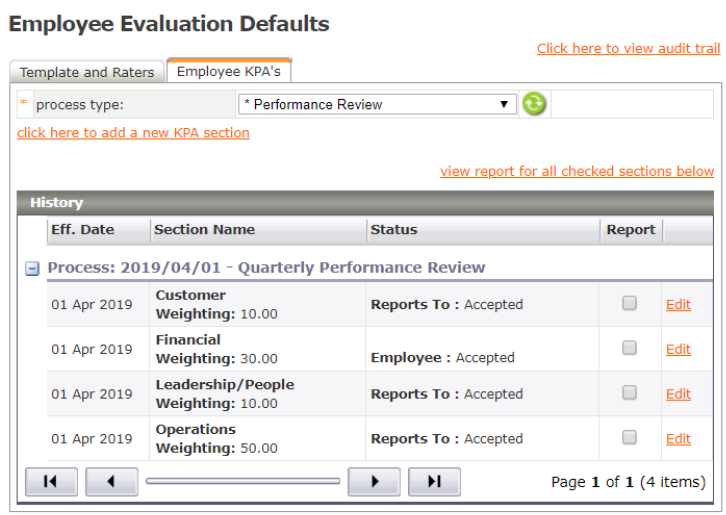Select the Employee KPA's tab

[229, 71]
